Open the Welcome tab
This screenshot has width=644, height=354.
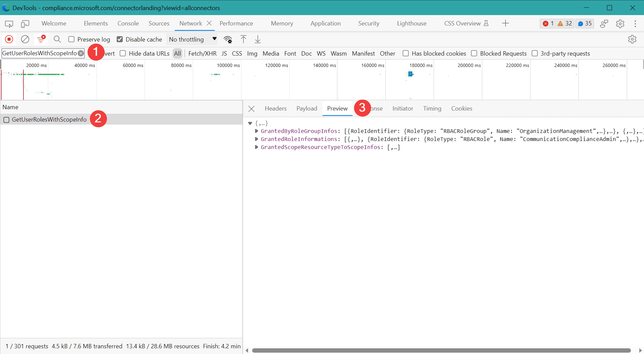click(54, 23)
